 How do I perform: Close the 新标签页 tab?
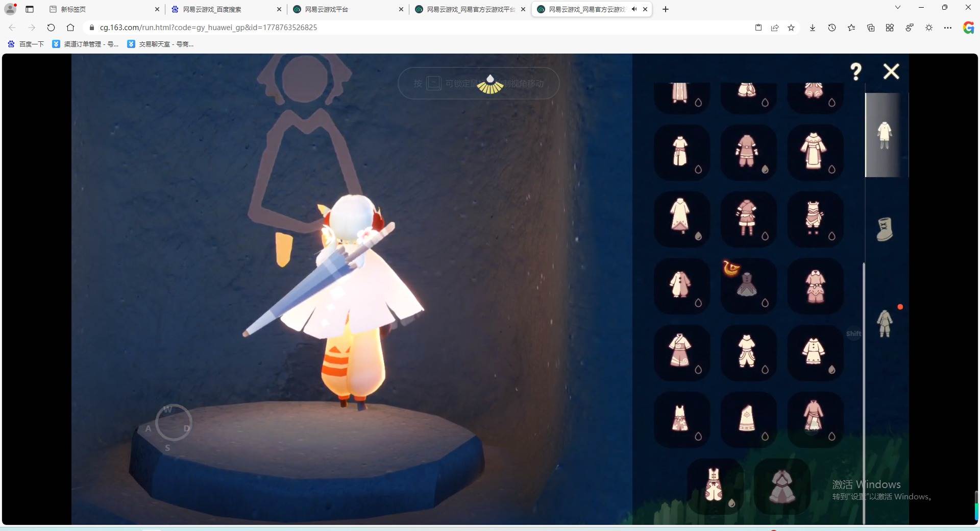[x=157, y=9]
